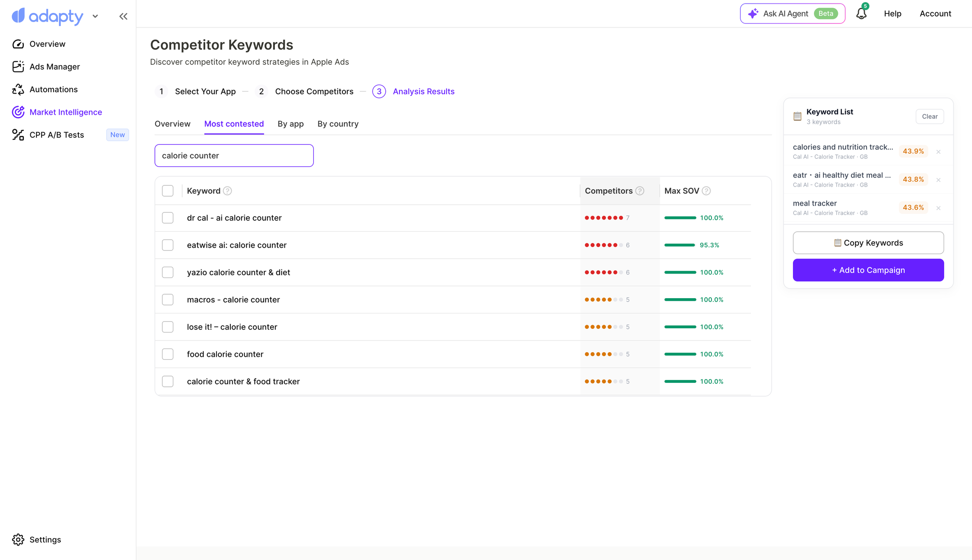
Task: Open the notifications bell
Action: tap(861, 13)
